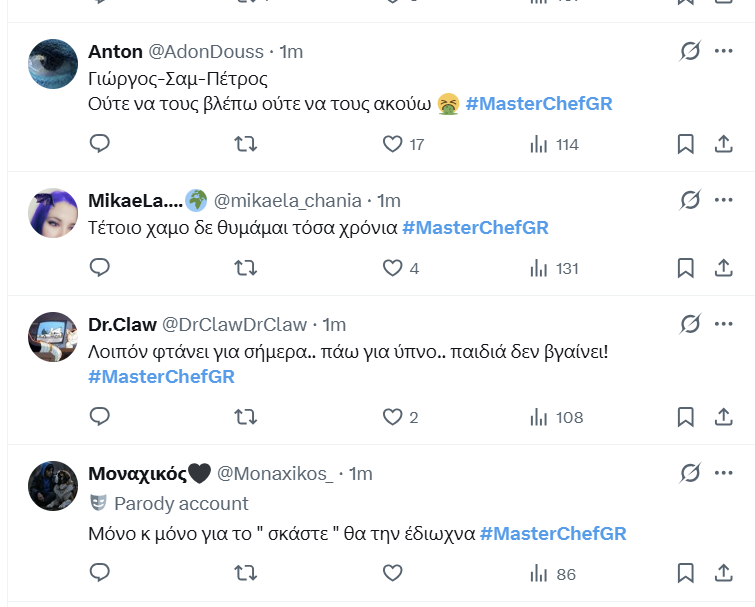Open Grok actions on Anton's tweet

tap(689, 51)
